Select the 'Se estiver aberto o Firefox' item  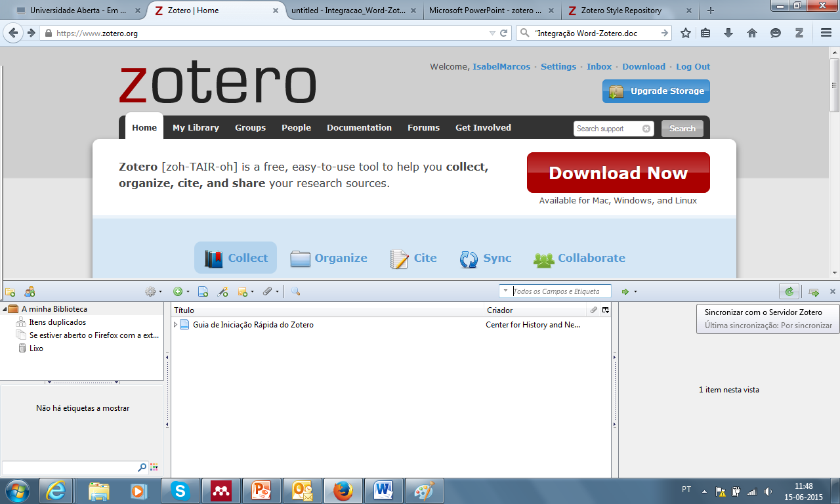tap(88, 335)
